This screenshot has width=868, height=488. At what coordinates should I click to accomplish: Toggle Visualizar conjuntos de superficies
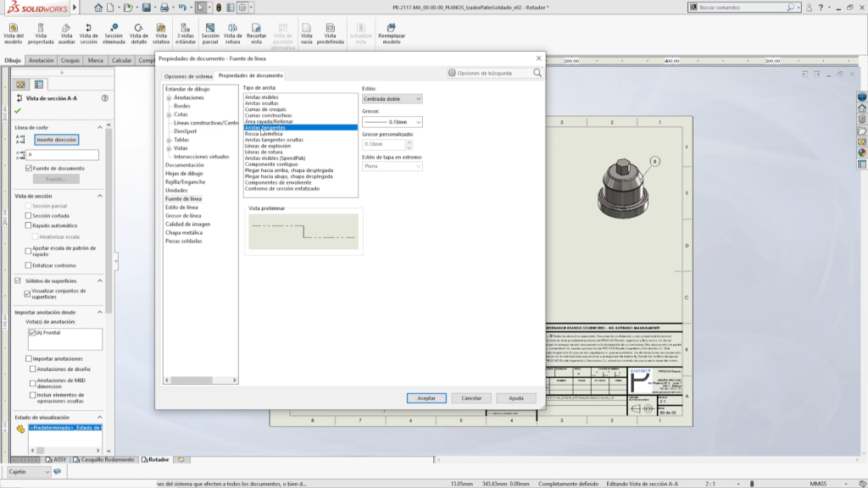click(28, 294)
